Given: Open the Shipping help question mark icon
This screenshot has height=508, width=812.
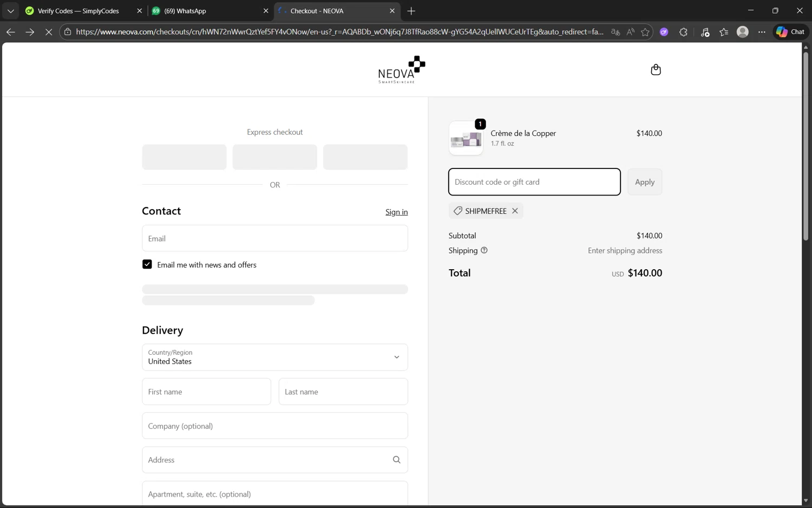Looking at the screenshot, I should (x=484, y=250).
